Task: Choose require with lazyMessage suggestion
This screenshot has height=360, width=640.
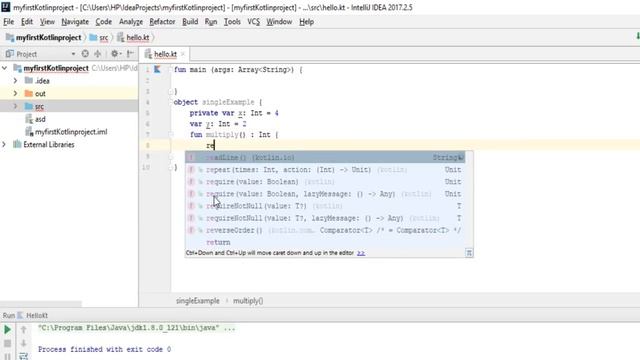Action: [325, 194]
